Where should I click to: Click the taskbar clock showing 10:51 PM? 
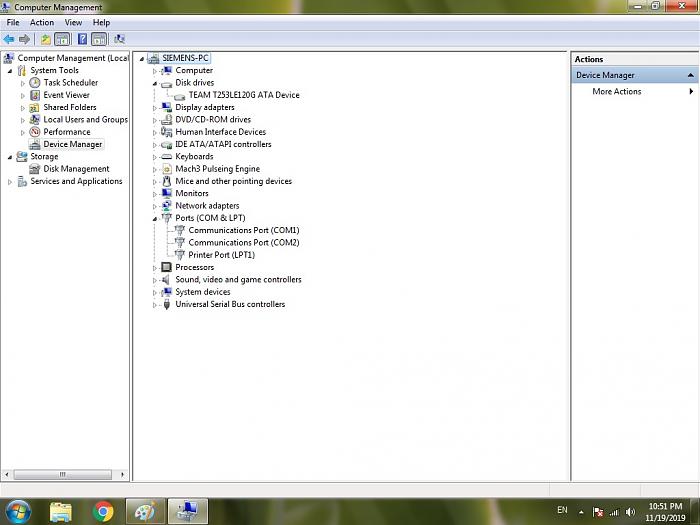coord(665,512)
